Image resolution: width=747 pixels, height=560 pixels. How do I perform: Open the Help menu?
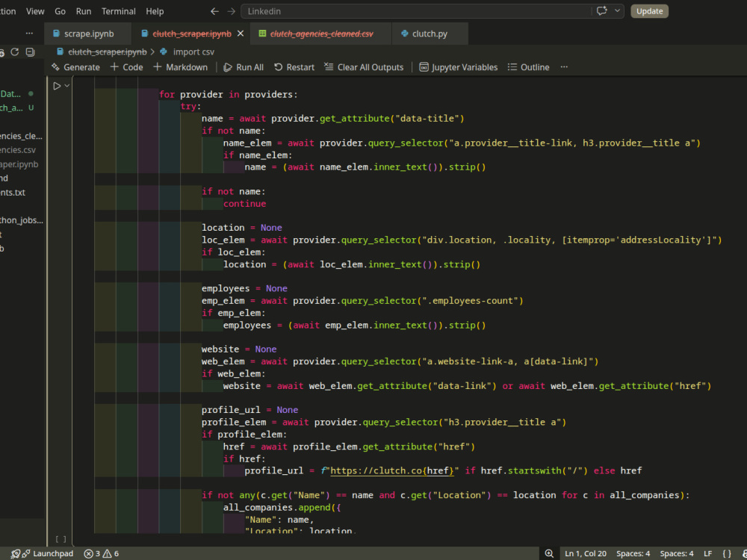[155, 11]
